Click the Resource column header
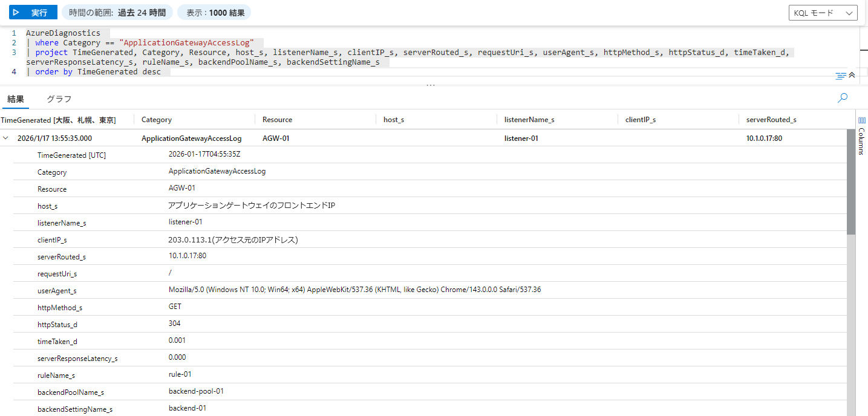Screen dimensions: 868x416 (x=278, y=120)
